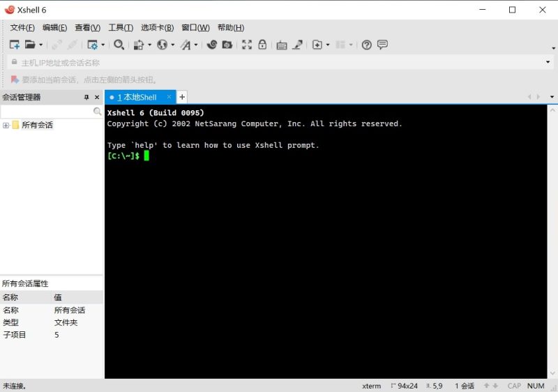Click the red flag bookmark icon
The image size is (558, 392).
click(15, 80)
